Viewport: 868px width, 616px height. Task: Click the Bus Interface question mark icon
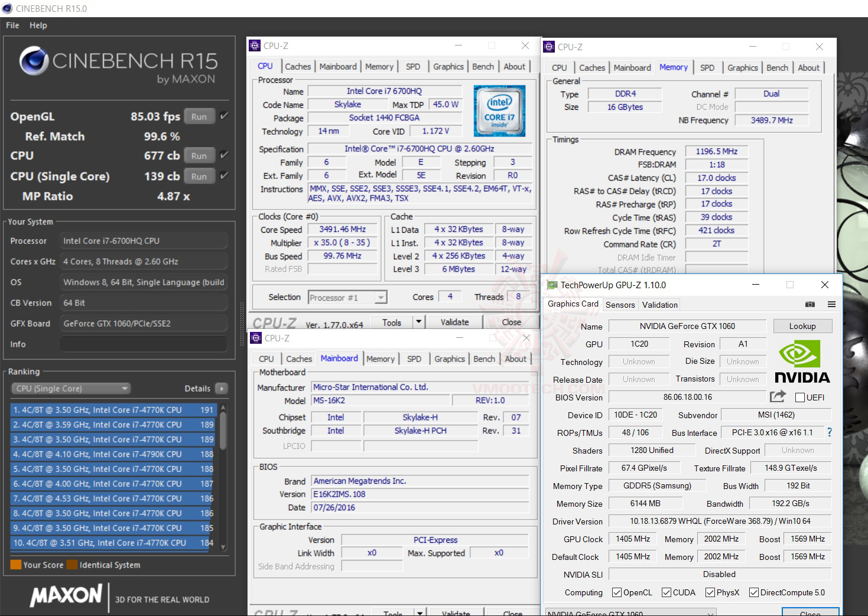[830, 432]
